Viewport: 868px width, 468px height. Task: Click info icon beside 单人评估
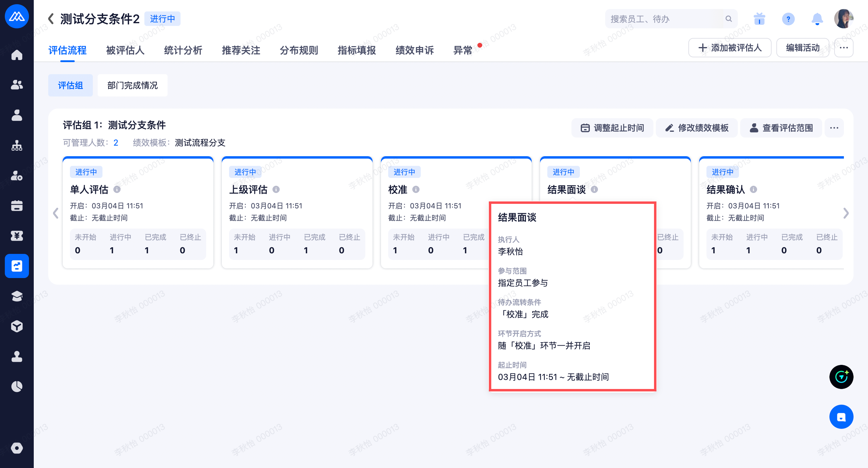pos(117,189)
